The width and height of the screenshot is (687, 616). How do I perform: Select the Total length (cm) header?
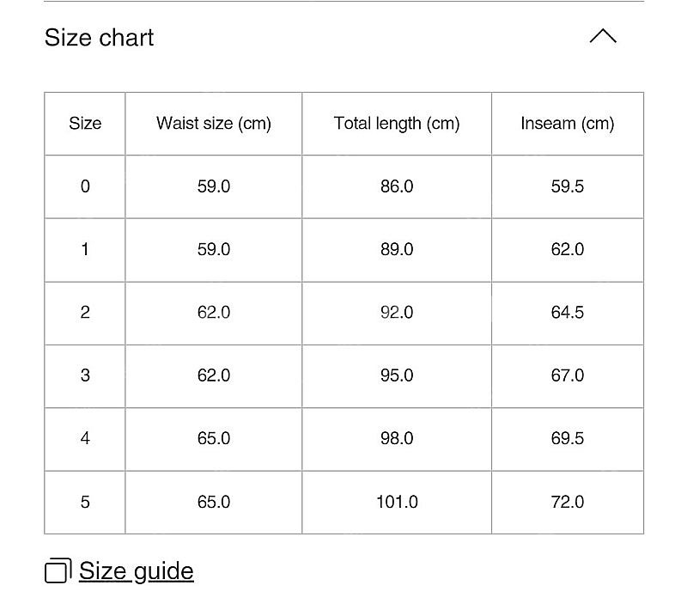click(397, 123)
